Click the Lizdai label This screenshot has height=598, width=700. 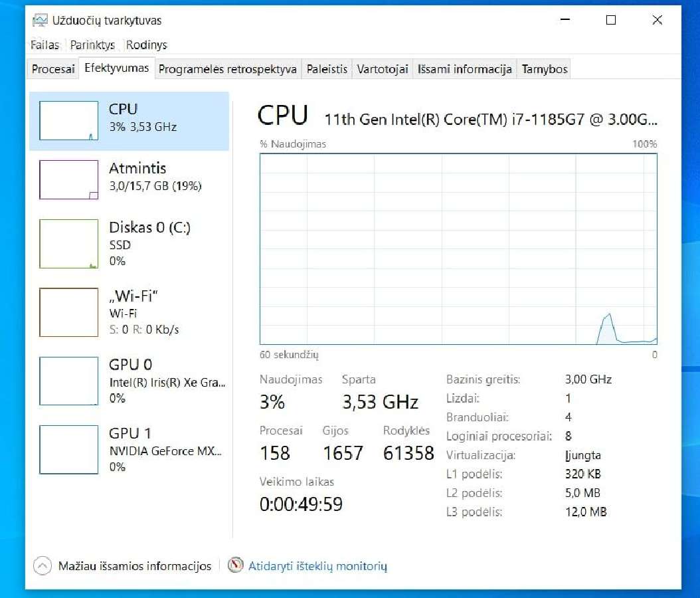[x=462, y=398]
